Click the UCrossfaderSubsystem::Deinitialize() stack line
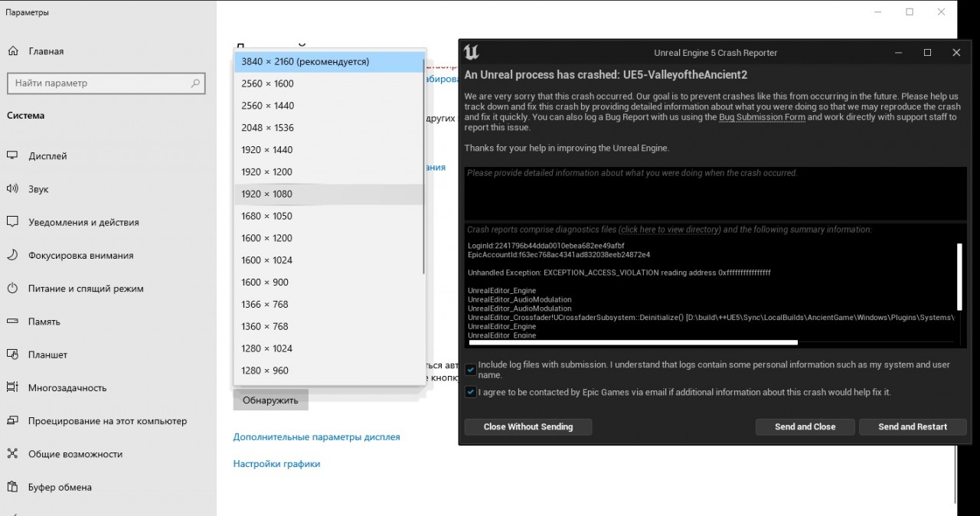Image resolution: width=980 pixels, height=516 pixels. pyautogui.click(x=711, y=318)
